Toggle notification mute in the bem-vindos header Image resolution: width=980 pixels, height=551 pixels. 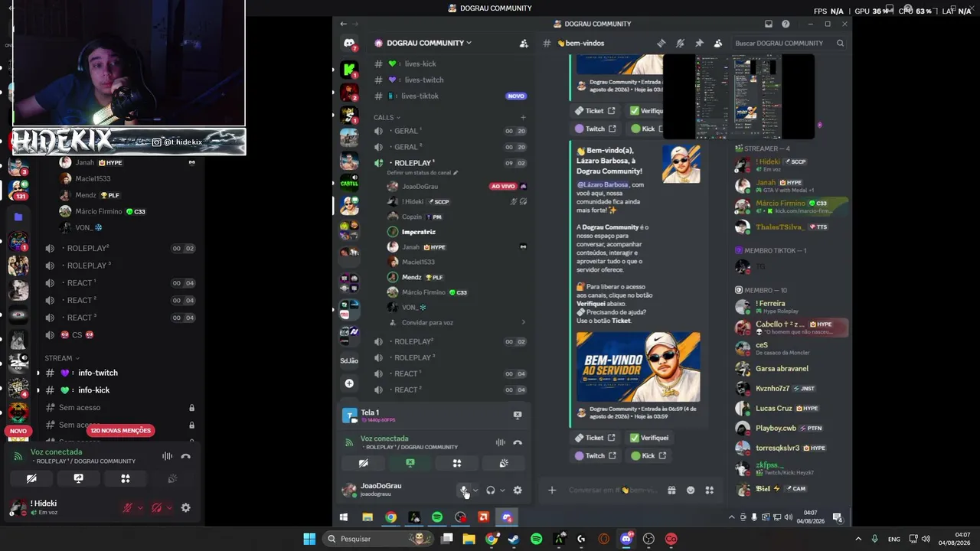point(680,44)
